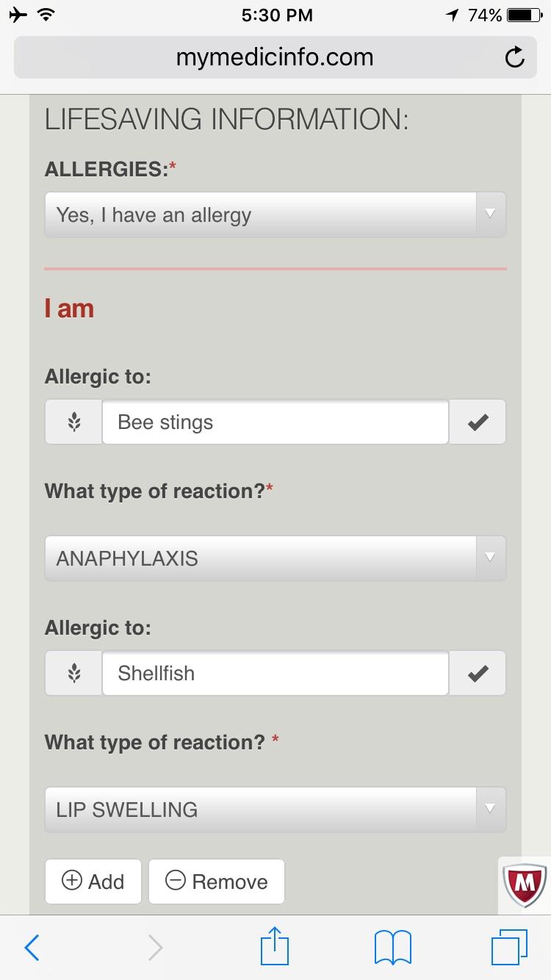Tap the McAfee shield badge
This screenshot has width=551, height=980.
coord(523,886)
